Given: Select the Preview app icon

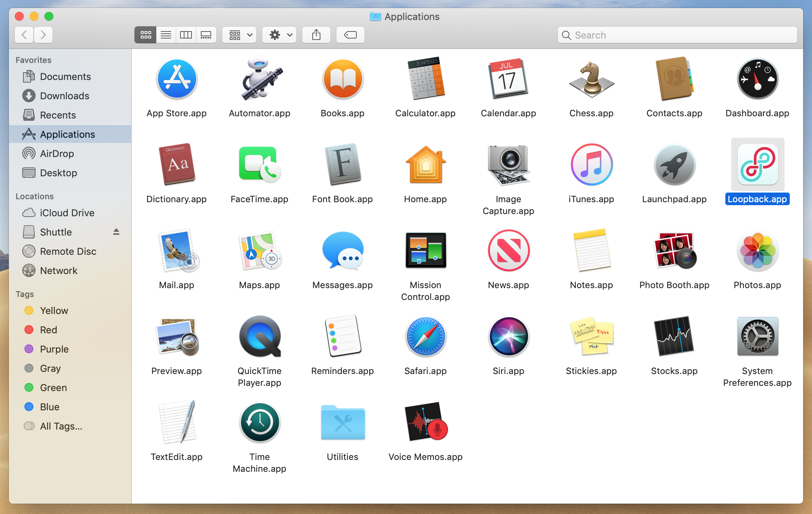Looking at the screenshot, I should click(x=177, y=337).
